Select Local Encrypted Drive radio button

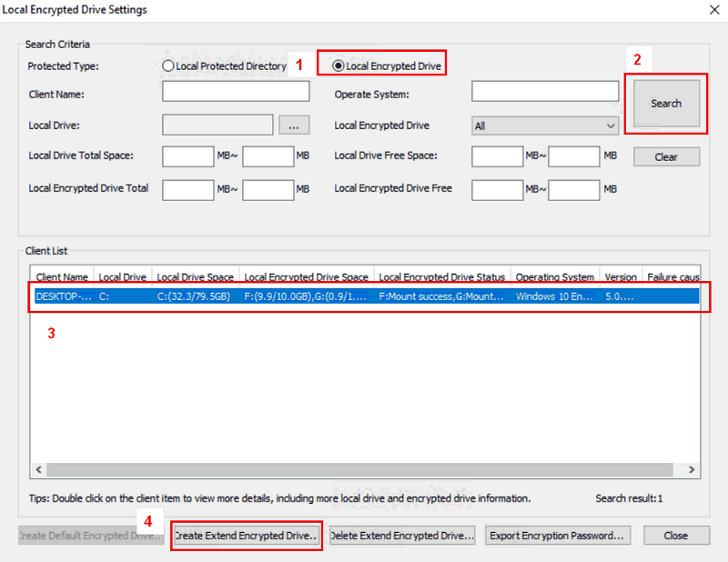339,66
